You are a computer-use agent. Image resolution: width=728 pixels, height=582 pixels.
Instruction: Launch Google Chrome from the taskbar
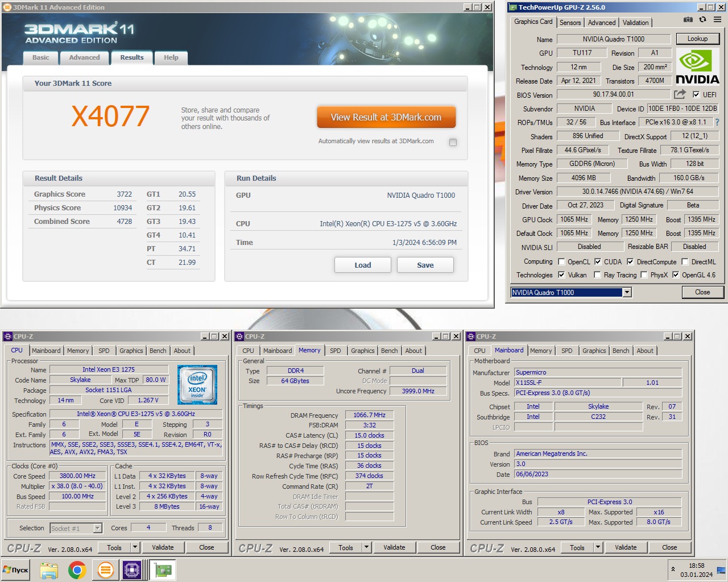[x=77, y=569]
